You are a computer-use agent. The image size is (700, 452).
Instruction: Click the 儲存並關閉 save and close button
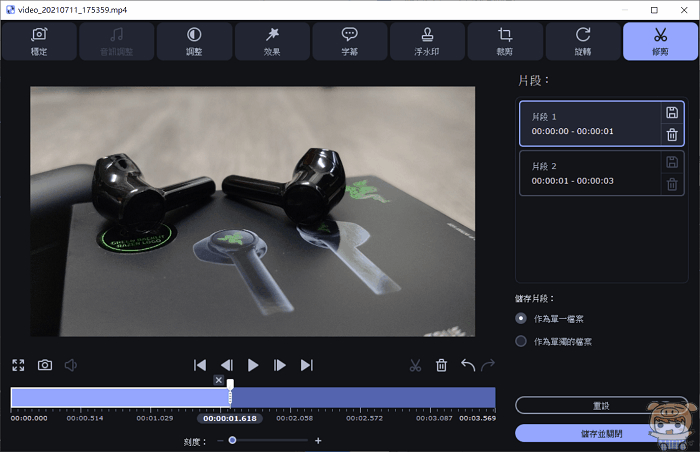(601, 433)
